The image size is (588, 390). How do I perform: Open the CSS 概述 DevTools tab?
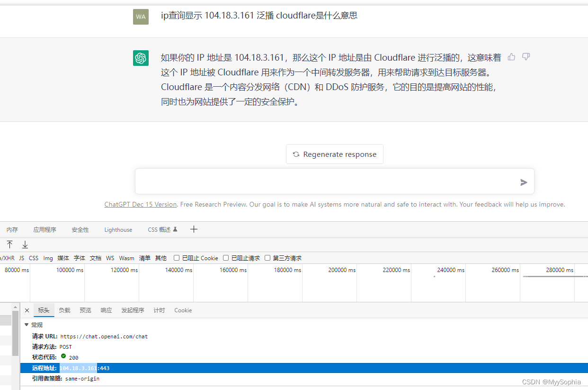(x=162, y=229)
